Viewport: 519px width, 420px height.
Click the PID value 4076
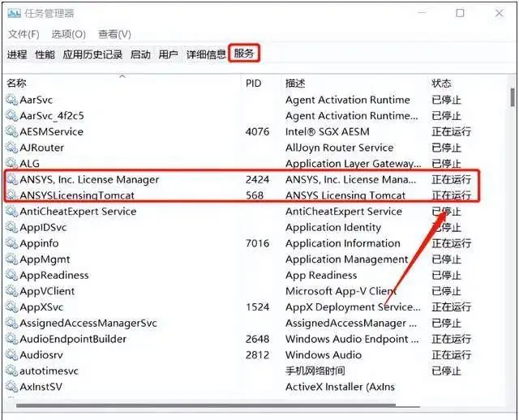(257, 131)
